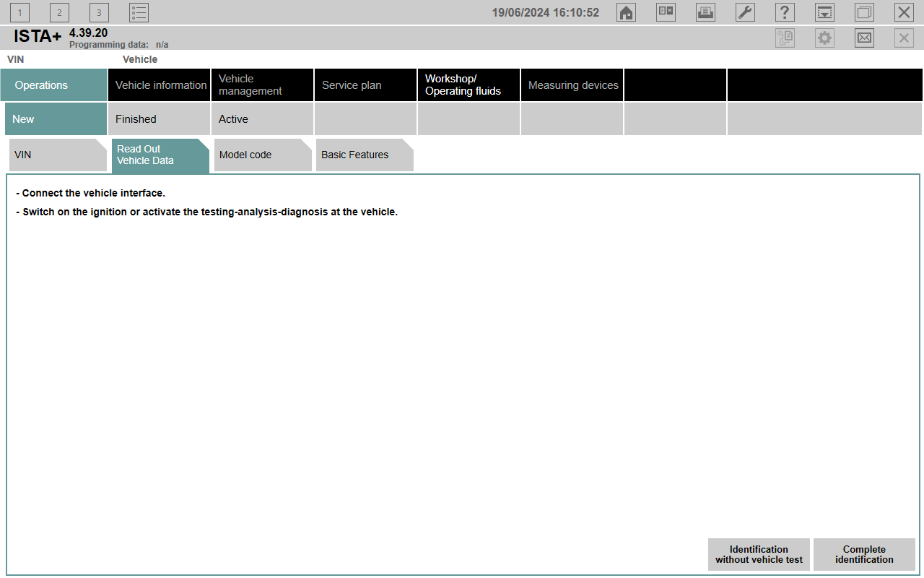Screen dimensions: 924x578
Task: Open help with the question mark icon
Action: [785, 12]
